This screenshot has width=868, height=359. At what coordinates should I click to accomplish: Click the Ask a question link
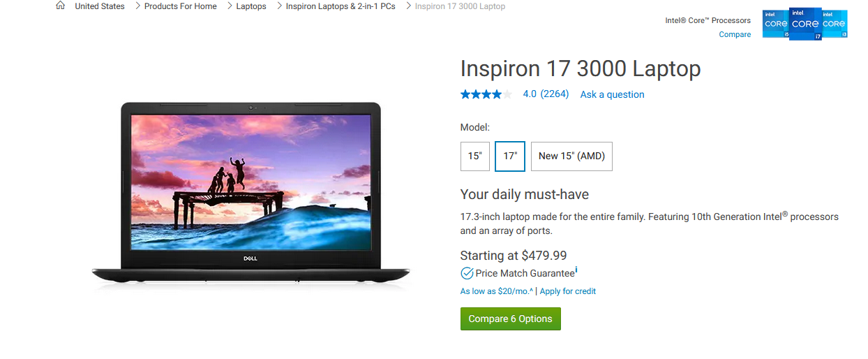[613, 94]
